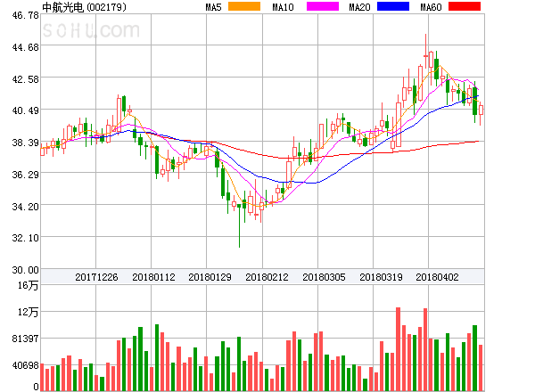The width and height of the screenshot is (535, 392).
Task: Click the 30.00 price axis label
Action: point(20,270)
